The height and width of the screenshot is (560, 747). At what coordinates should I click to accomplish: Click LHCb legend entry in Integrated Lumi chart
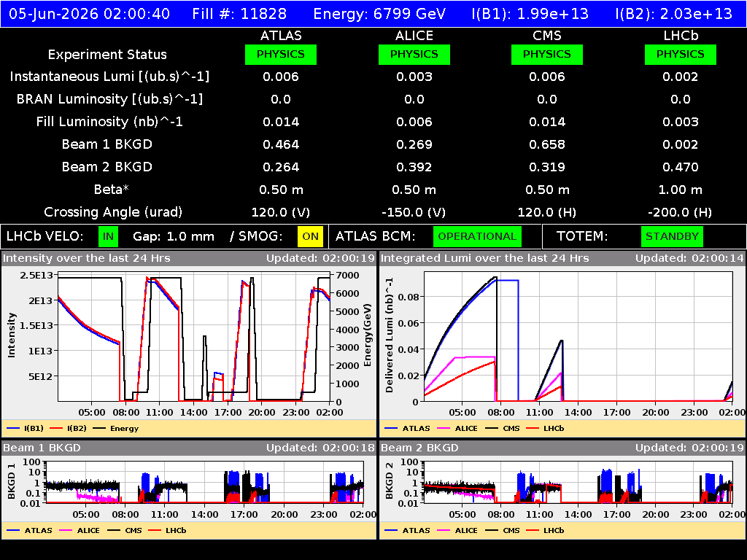pos(546,428)
